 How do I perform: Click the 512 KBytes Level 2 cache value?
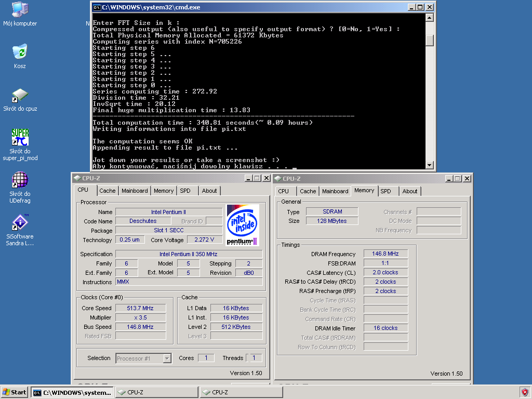[x=236, y=327]
